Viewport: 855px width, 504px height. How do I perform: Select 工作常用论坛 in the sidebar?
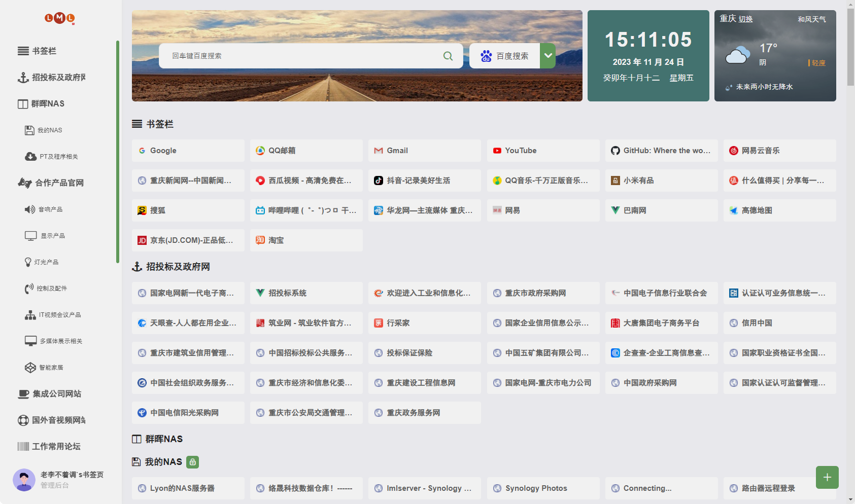(49, 446)
